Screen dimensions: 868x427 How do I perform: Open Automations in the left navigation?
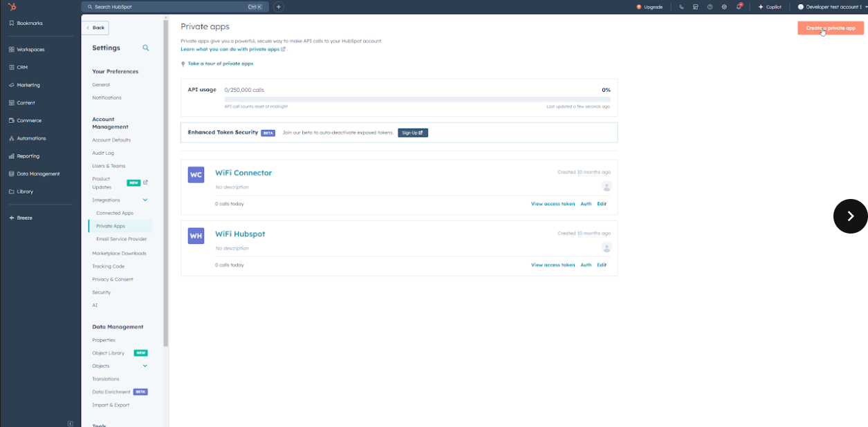31,138
